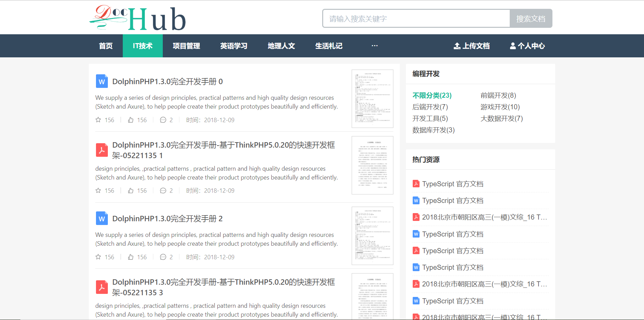Filter by 前端开发(8) category
This screenshot has height=320, width=644.
pyautogui.click(x=498, y=95)
